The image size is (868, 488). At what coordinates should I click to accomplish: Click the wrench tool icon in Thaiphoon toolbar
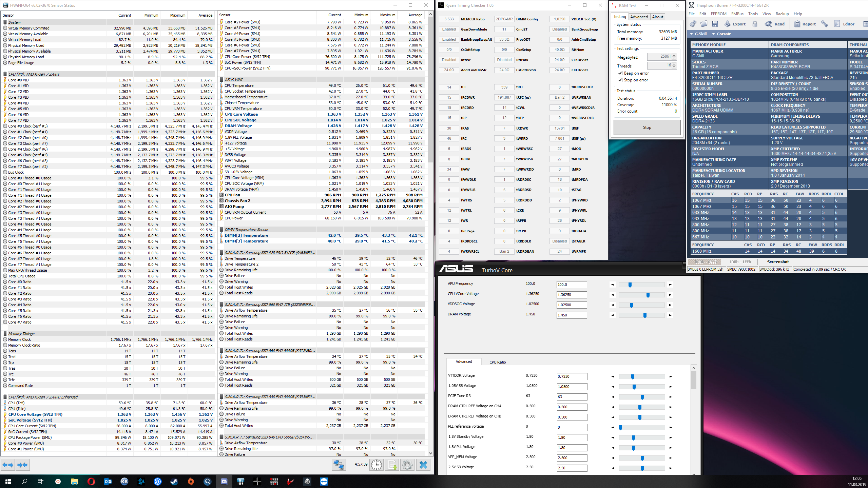click(x=824, y=24)
